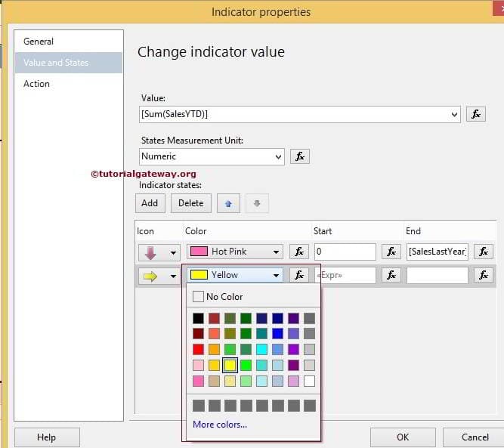Open the Action page

click(36, 84)
